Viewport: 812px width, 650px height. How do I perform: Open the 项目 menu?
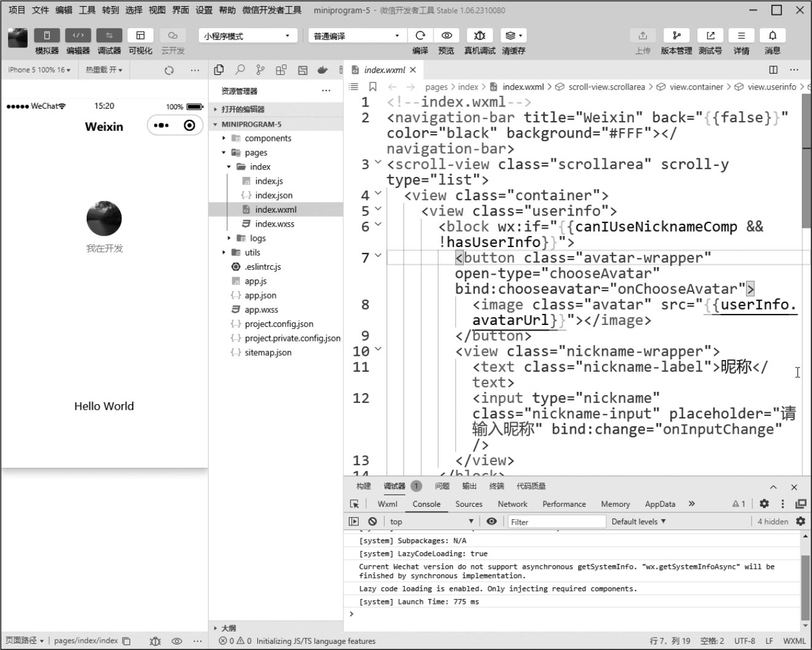[x=17, y=10]
